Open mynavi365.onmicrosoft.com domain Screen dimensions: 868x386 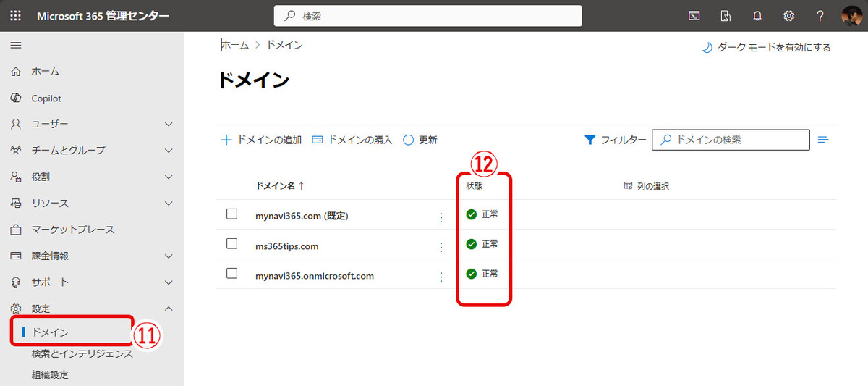tap(315, 276)
